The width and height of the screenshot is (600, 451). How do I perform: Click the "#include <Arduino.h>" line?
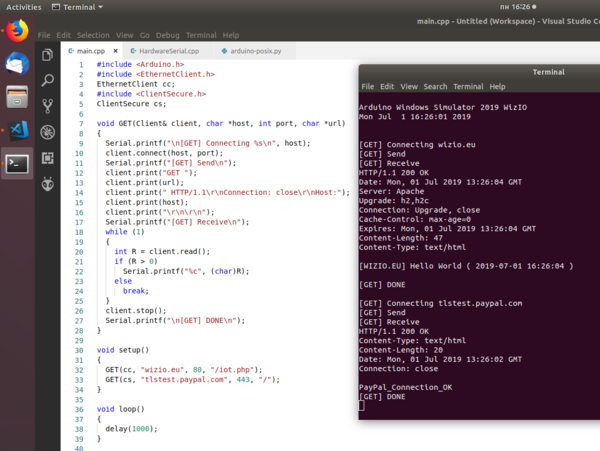click(140, 64)
